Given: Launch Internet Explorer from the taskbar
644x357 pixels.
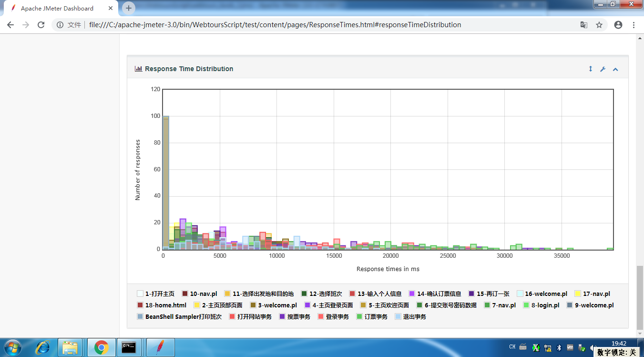Looking at the screenshot, I should click(x=42, y=347).
